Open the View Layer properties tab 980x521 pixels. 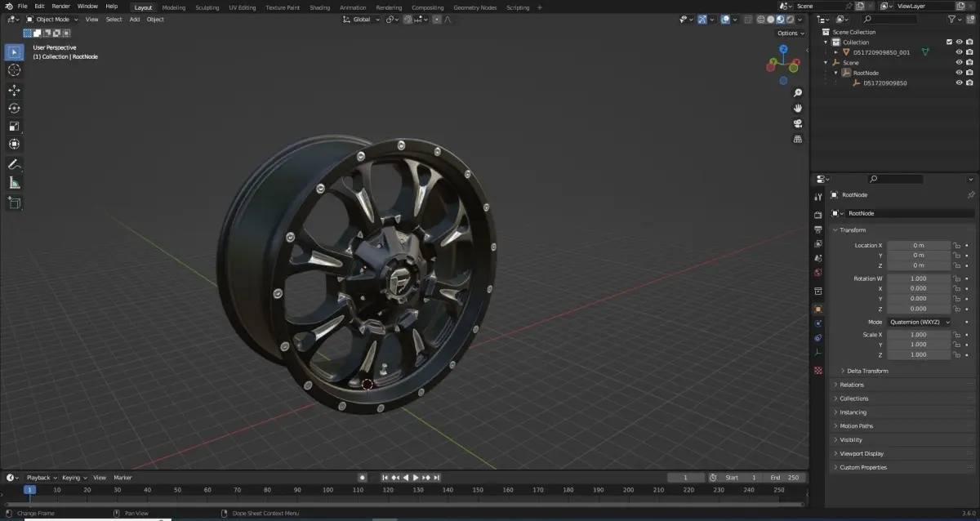pyautogui.click(x=818, y=243)
